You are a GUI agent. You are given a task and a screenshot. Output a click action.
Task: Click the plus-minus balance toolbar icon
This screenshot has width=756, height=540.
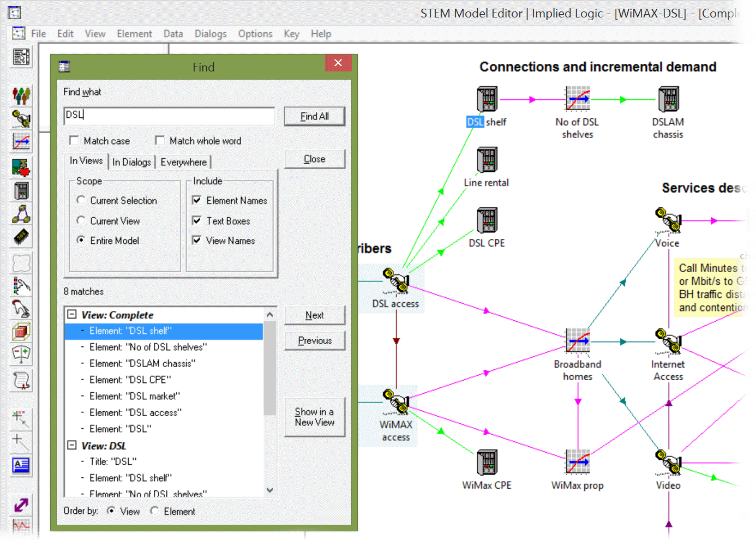(21, 355)
